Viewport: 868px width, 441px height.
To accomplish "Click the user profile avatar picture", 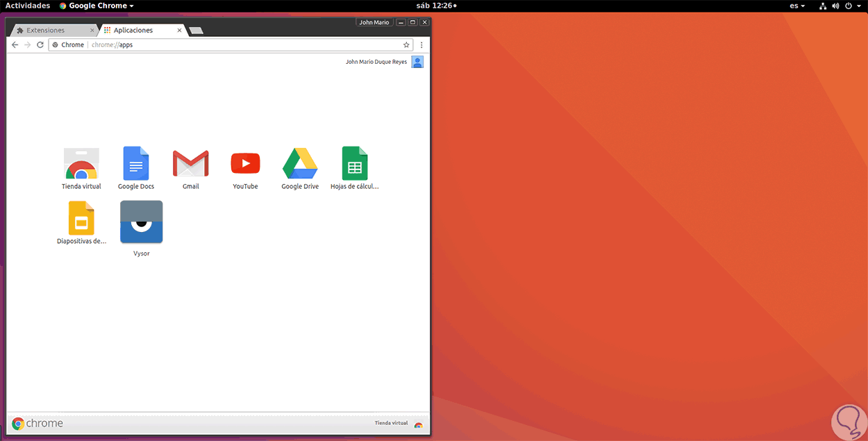I will pyautogui.click(x=417, y=62).
